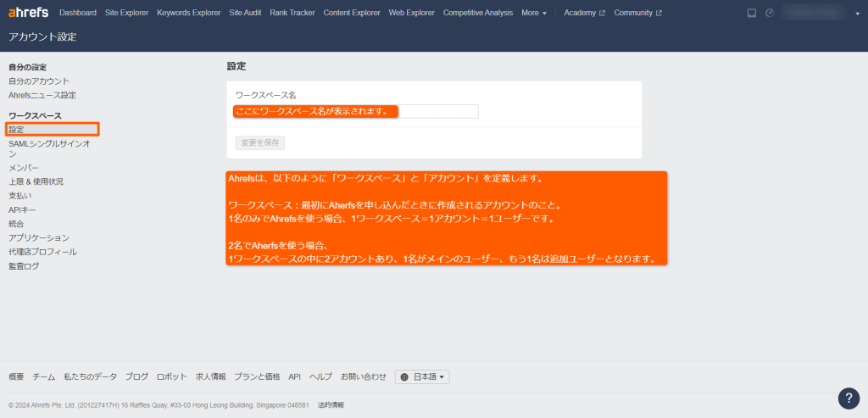Screen dimensions: 868x418
Task: Click the usage meter icon in header
Action: [x=770, y=13]
